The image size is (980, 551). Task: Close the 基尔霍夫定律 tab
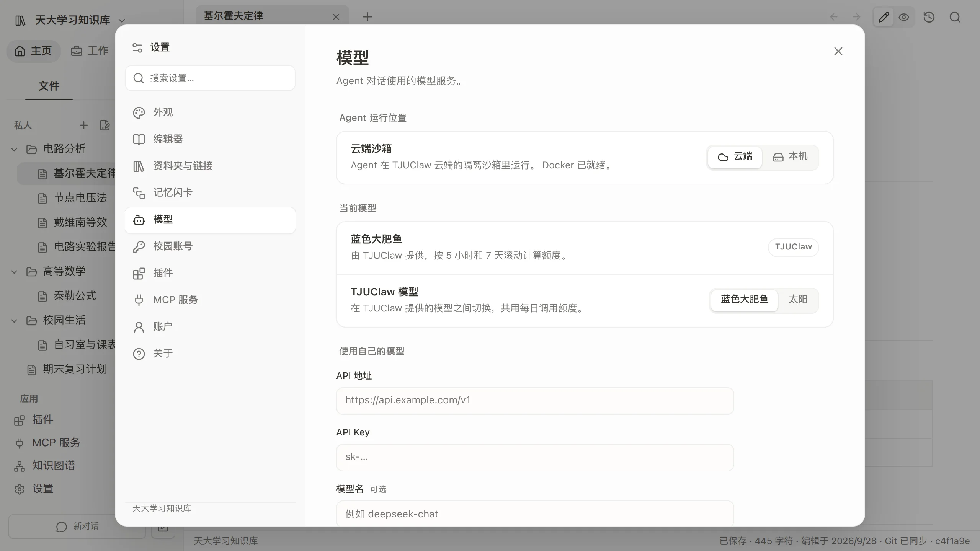click(336, 17)
